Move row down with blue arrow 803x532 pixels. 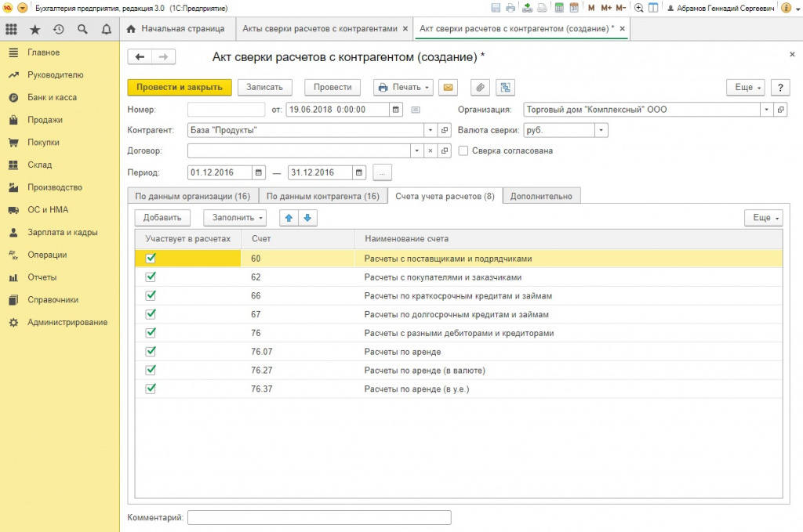pyautogui.click(x=307, y=218)
